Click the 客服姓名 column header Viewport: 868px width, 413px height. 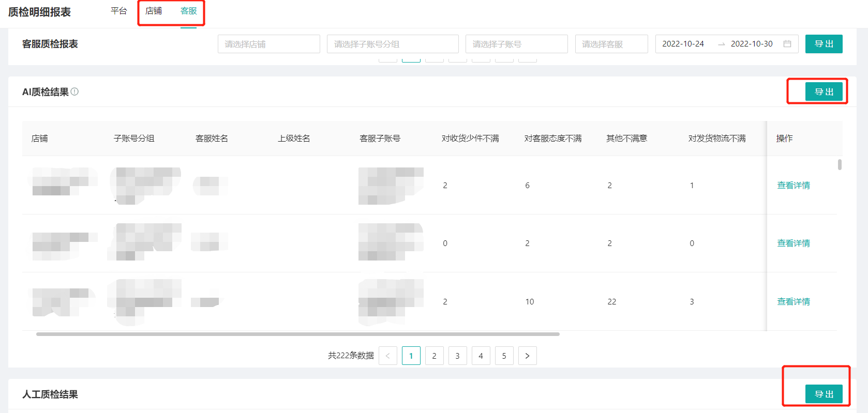click(x=212, y=139)
